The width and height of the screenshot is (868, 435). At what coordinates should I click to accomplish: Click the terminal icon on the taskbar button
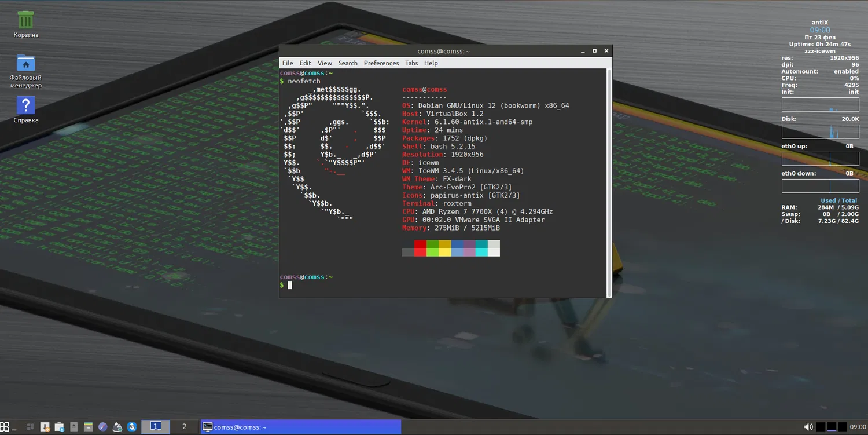coord(207,427)
